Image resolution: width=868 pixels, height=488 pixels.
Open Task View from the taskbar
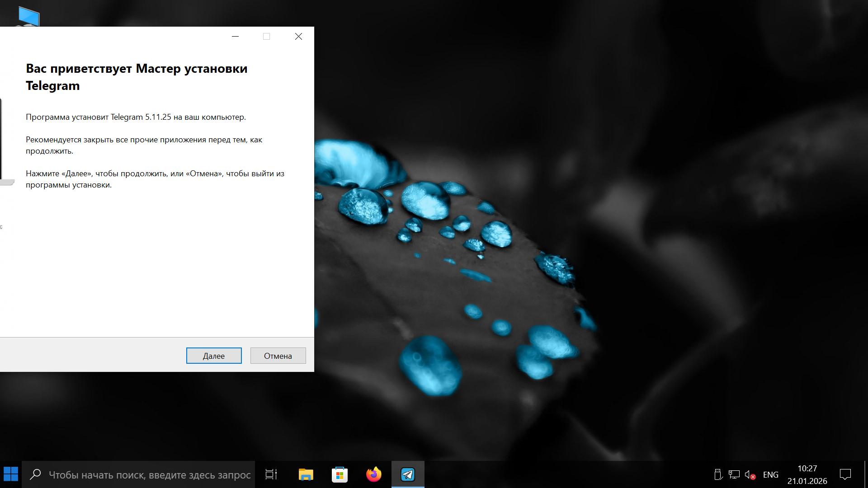click(x=271, y=474)
